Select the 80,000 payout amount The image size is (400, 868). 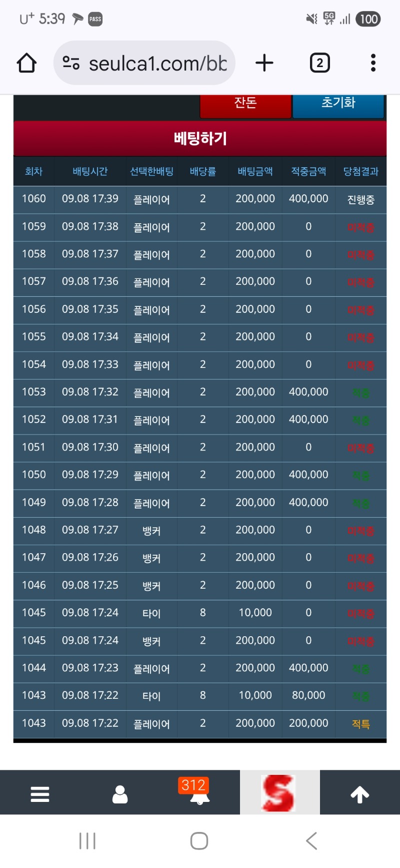[x=308, y=695]
